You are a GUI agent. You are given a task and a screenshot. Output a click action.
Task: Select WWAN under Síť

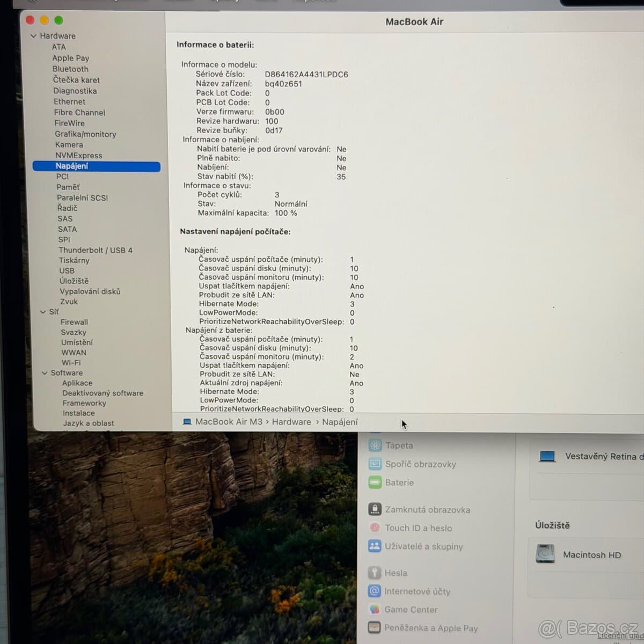point(74,353)
